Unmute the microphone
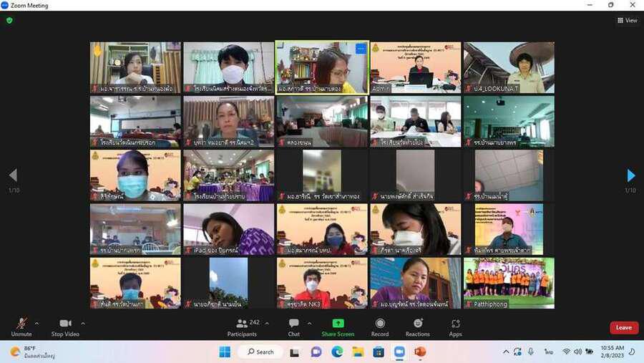The height and width of the screenshot is (363, 644). pos(21,326)
